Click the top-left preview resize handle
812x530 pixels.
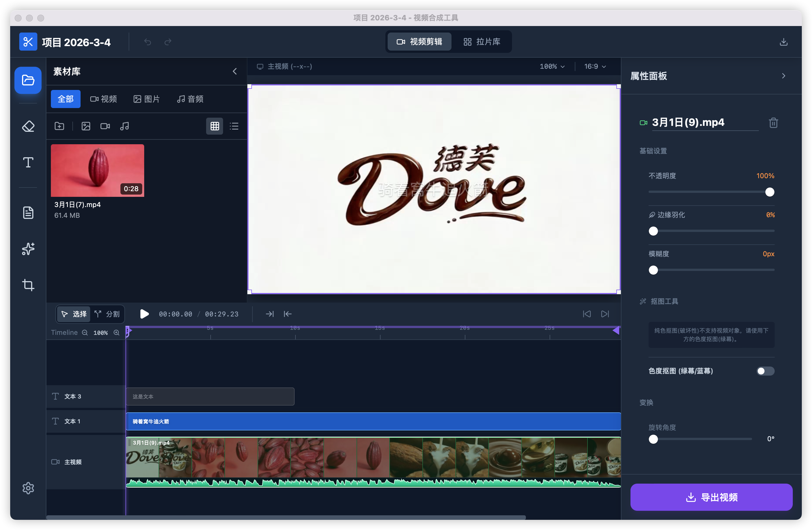(249, 87)
